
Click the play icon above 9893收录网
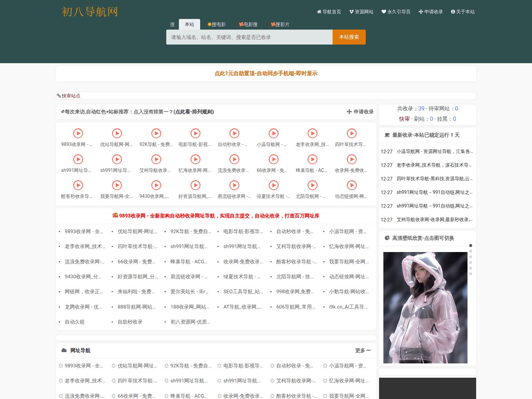click(x=78, y=133)
